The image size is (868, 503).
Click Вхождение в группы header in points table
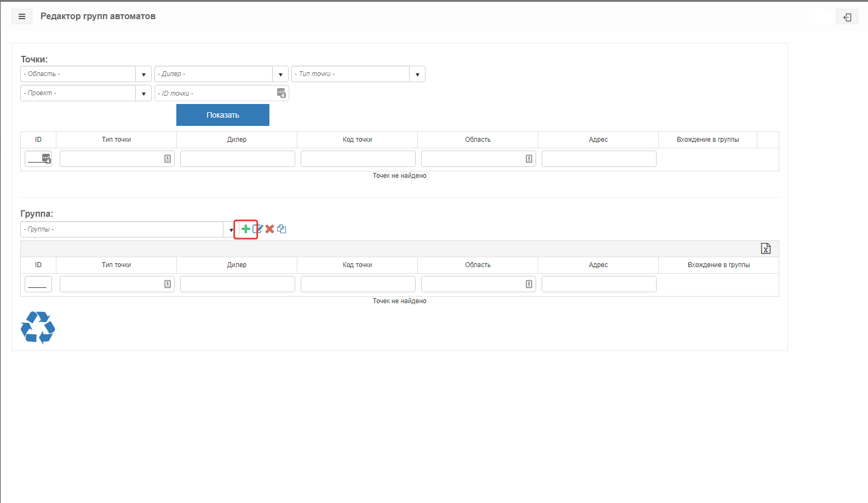click(708, 140)
